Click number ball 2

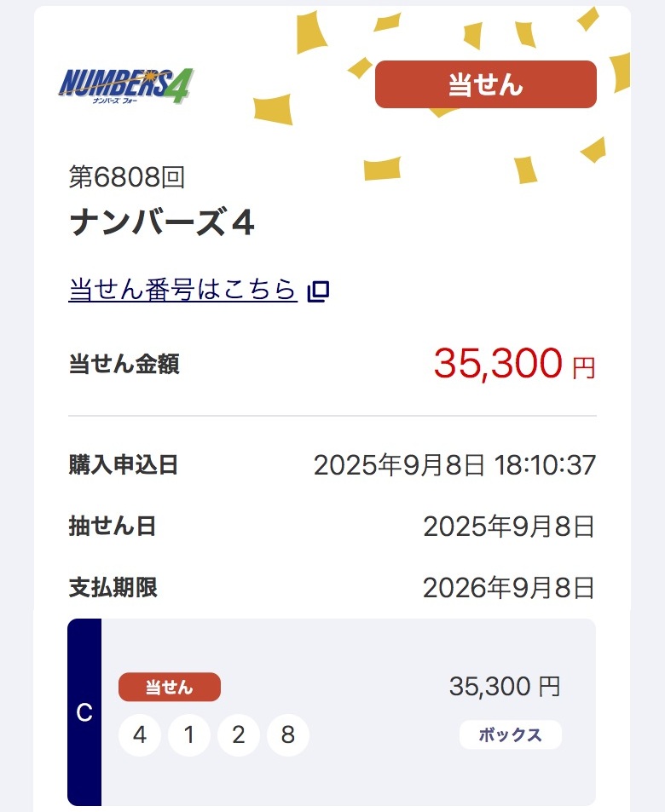[x=239, y=734]
